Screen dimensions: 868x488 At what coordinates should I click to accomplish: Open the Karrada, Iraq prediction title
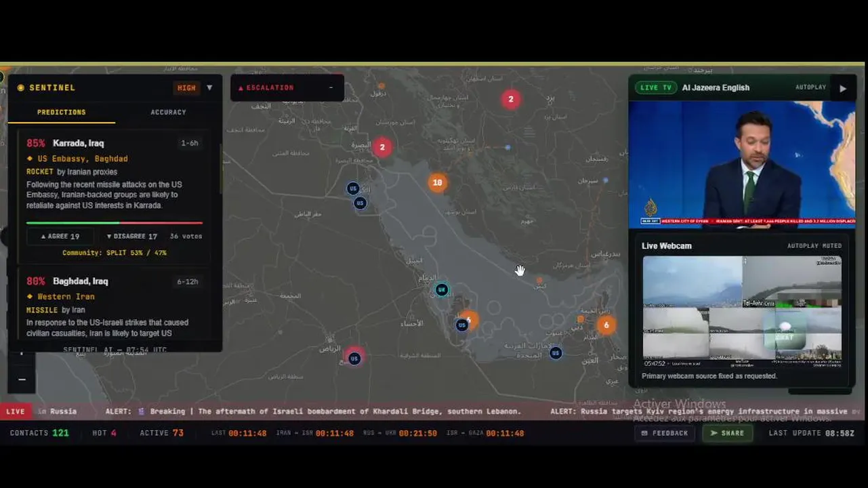tap(79, 143)
